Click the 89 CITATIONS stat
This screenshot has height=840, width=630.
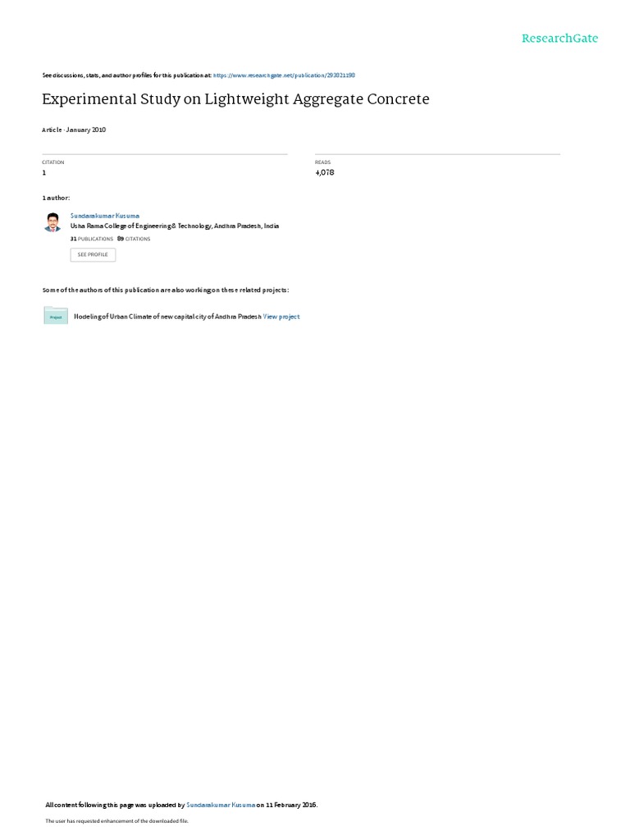coord(134,239)
